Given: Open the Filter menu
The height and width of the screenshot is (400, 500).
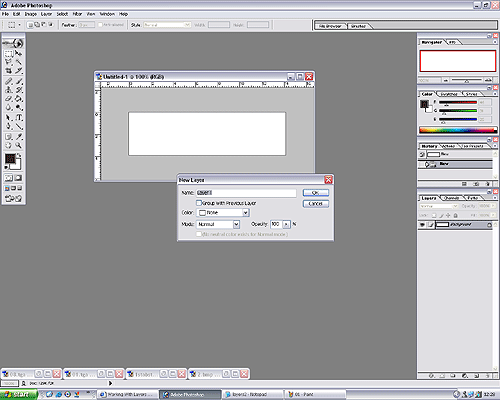Looking at the screenshot, I should pyautogui.click(x=77, y=14).
